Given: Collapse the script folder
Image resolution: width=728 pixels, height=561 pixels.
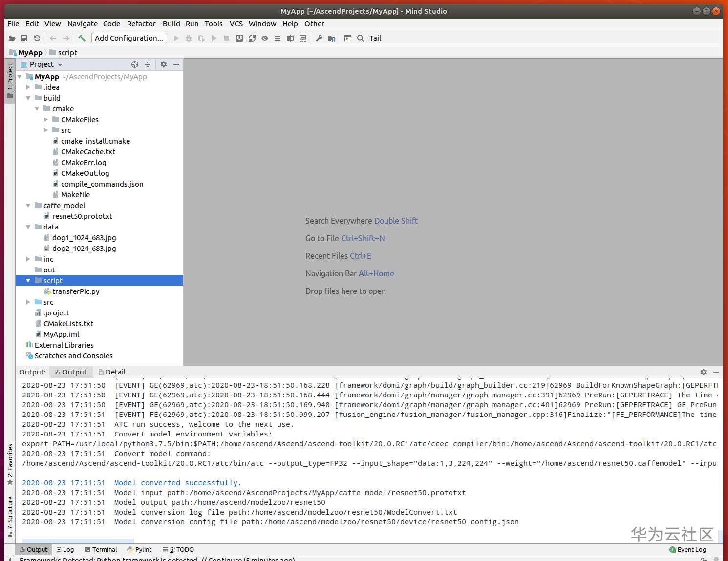Looking at the screenshot, I should [x=28, y=281].
